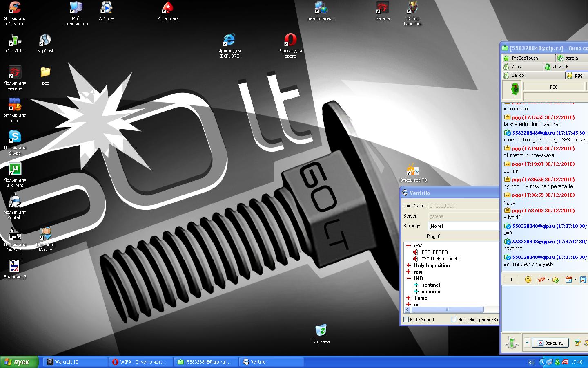Image resolution: width=588 pixels, height=368 pixels.
Task: Expand the rew channel in Ventrilo
Action: 408,272
